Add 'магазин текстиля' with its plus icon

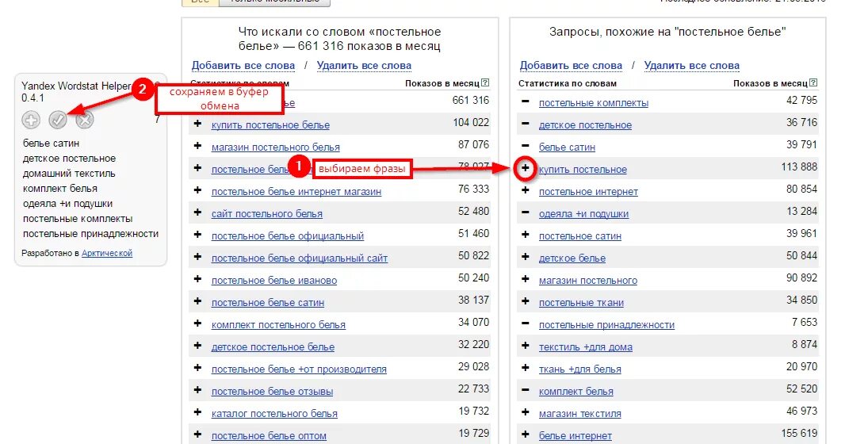[526, 412]
